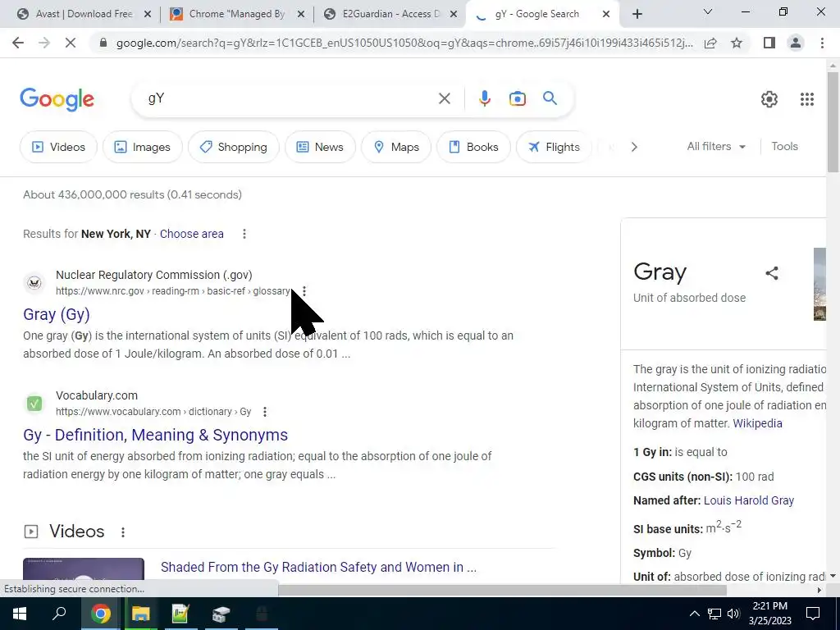Switch to Maps results

point(396,147)
